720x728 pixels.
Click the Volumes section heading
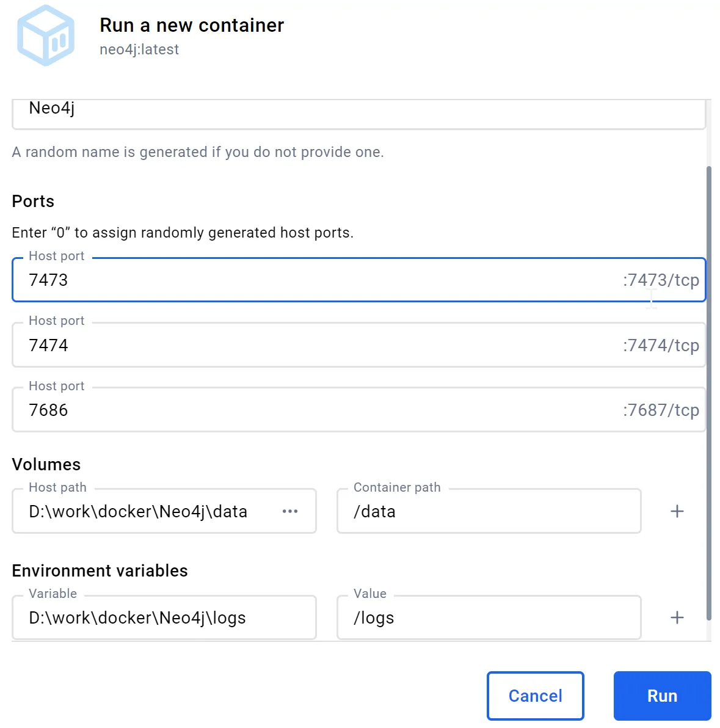click(46, 464)
